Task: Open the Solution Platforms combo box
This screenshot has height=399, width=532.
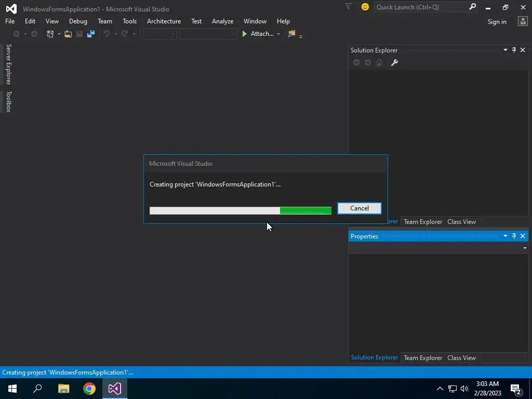Action: 208,34
